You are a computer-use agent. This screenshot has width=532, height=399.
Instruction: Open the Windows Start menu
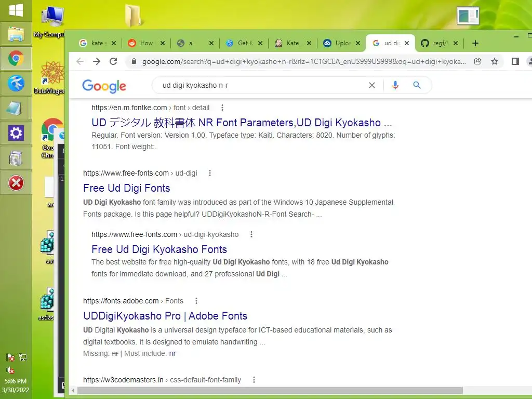(16, 10)
